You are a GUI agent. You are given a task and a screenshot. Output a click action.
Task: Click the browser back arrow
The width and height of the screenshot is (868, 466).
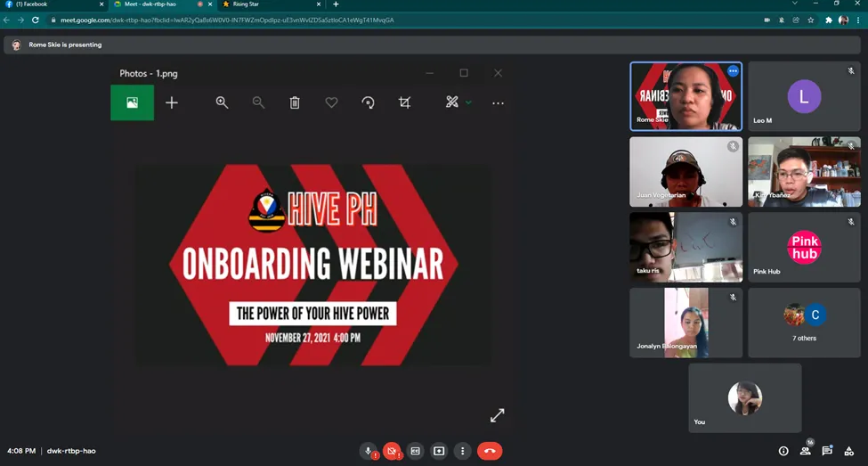(6, 20)
